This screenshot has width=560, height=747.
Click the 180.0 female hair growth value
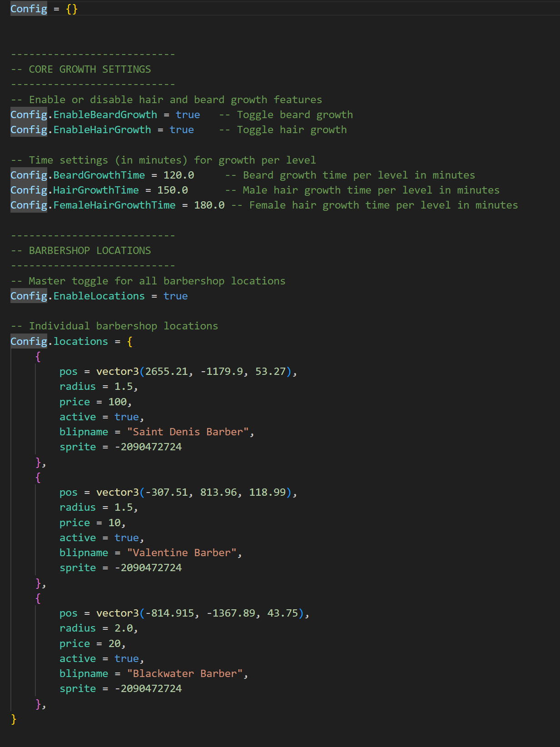coord(209,205)
